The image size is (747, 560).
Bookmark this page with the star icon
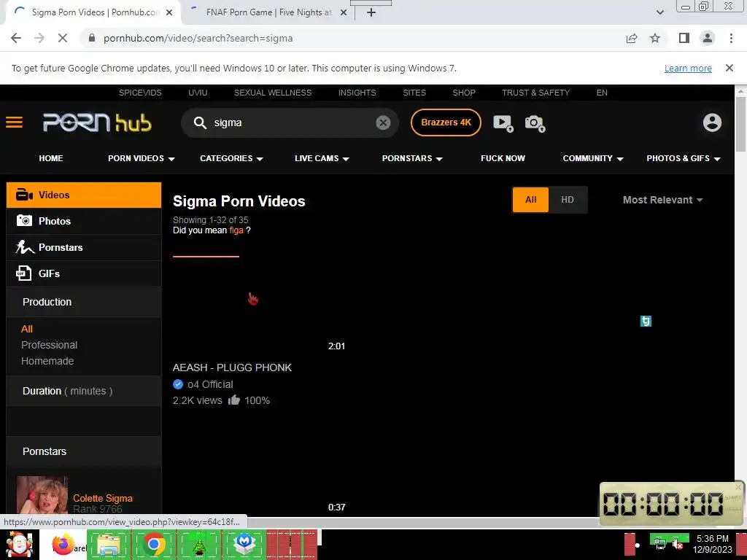(655, 38)
